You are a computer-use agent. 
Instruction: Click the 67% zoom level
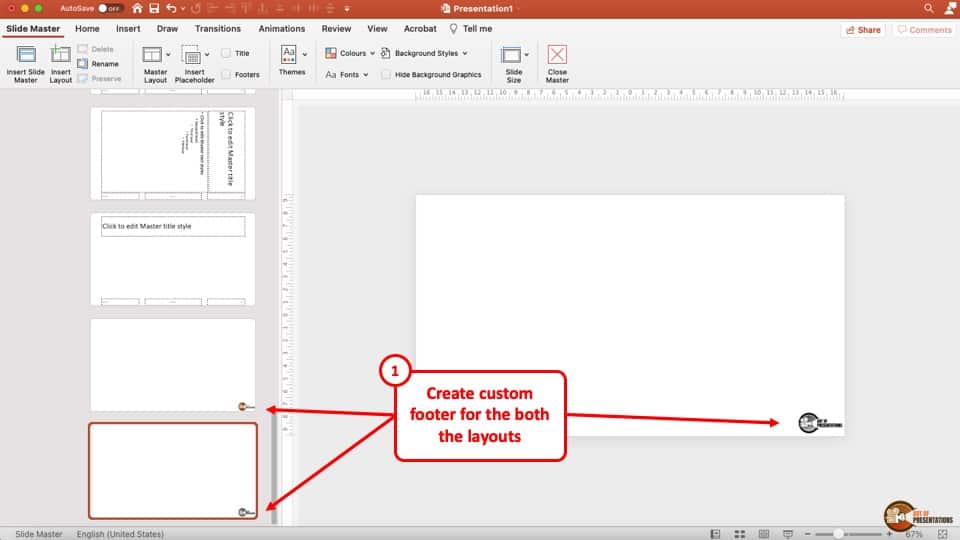click(x=914, y=534)
